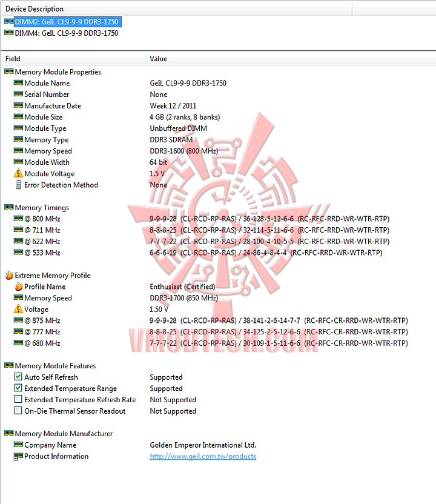The width and height of the screenshot is (436, 504).
Task: Click the @ 680 MHz row icon
Action: (x=18, y=343)
